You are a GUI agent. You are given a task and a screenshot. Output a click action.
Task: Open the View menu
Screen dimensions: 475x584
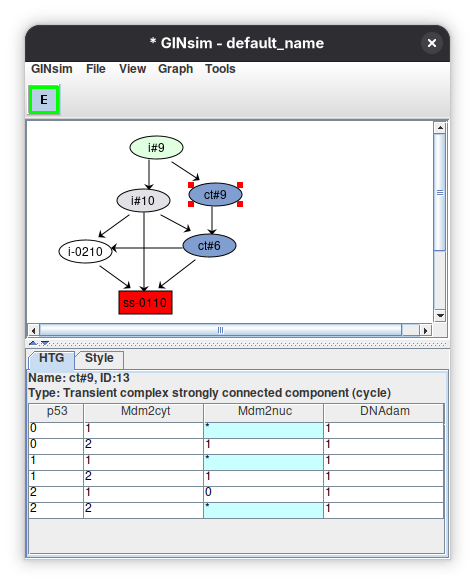[x=132, y=69]
